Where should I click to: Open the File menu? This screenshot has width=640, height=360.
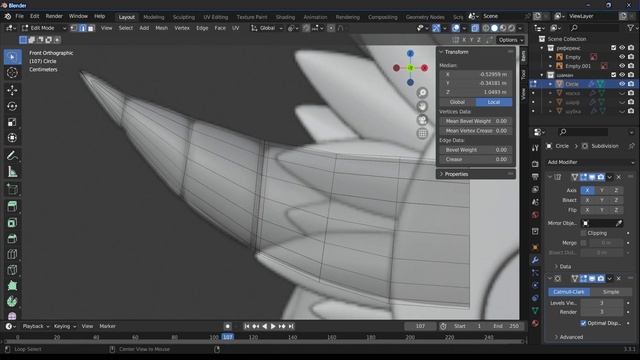pyautogui.click(x=20, y=16)
